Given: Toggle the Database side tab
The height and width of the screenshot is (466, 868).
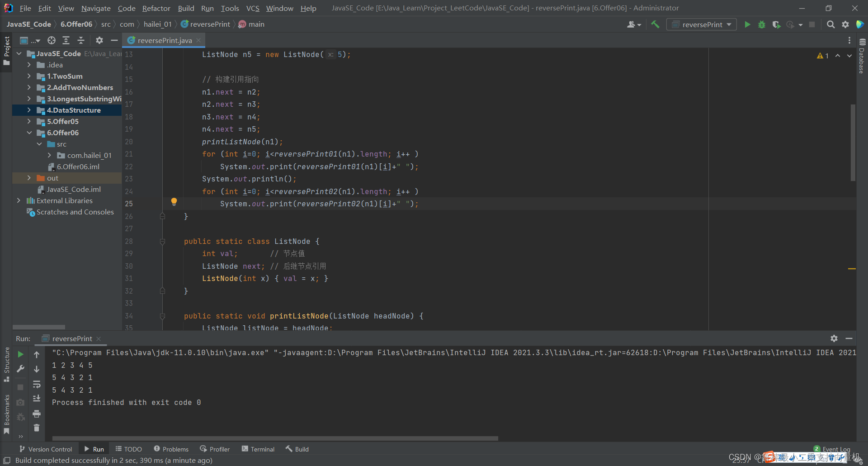Looking at the screenshot, I should (x=862, y=57).
